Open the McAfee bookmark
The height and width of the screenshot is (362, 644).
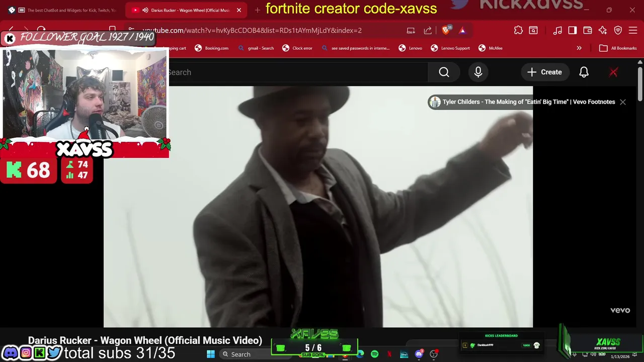pyautogui.click(x=491, y=48)
